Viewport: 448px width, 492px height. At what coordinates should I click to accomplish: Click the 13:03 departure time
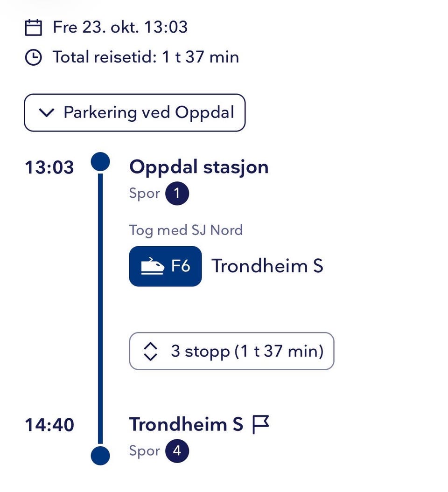[x=49, y=167]
